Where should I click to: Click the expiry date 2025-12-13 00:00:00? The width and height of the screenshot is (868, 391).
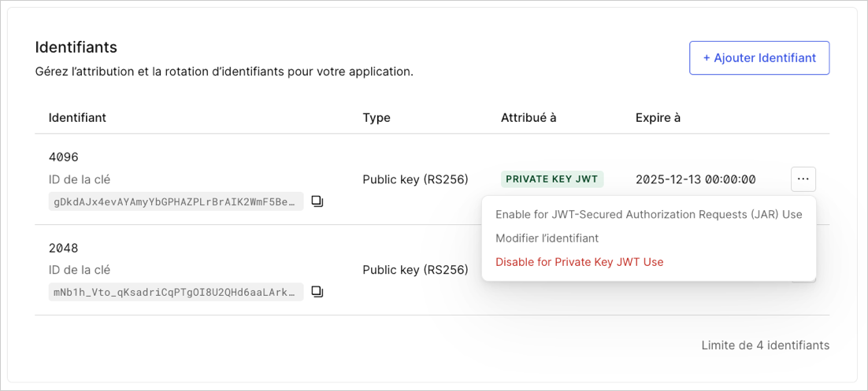pyautogui.click(x=696, y=179)
